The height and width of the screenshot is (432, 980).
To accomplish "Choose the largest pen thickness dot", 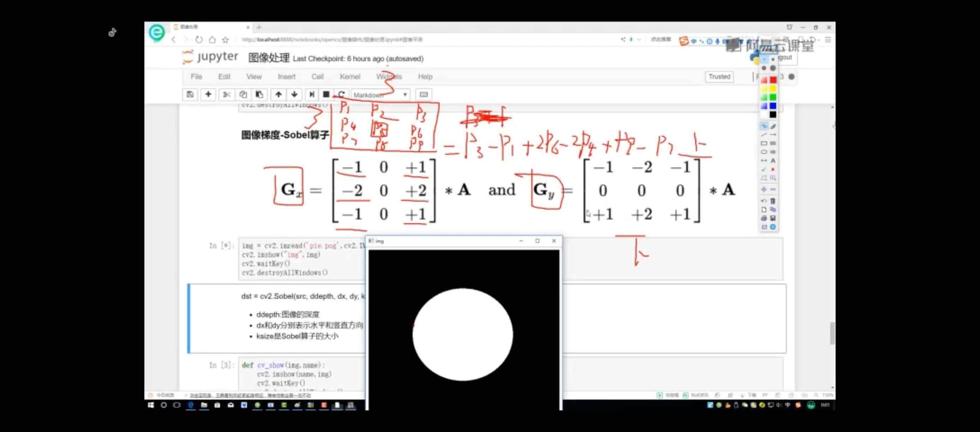I will [x=773, y=68].
